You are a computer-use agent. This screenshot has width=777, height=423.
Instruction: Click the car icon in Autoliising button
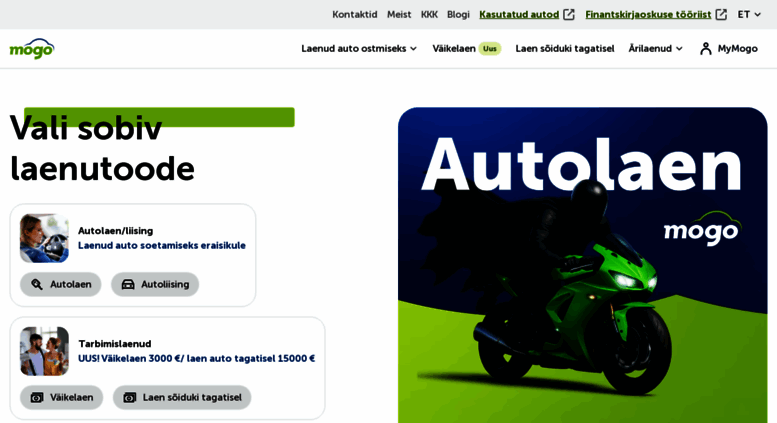click(128, 284)
